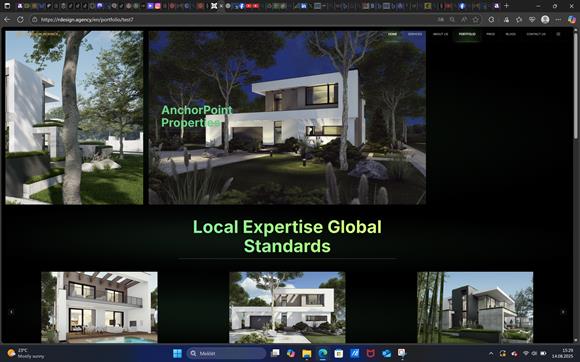Open the HOME navigation link
This screenshot has height=362, width=580.
click(392, 34)
